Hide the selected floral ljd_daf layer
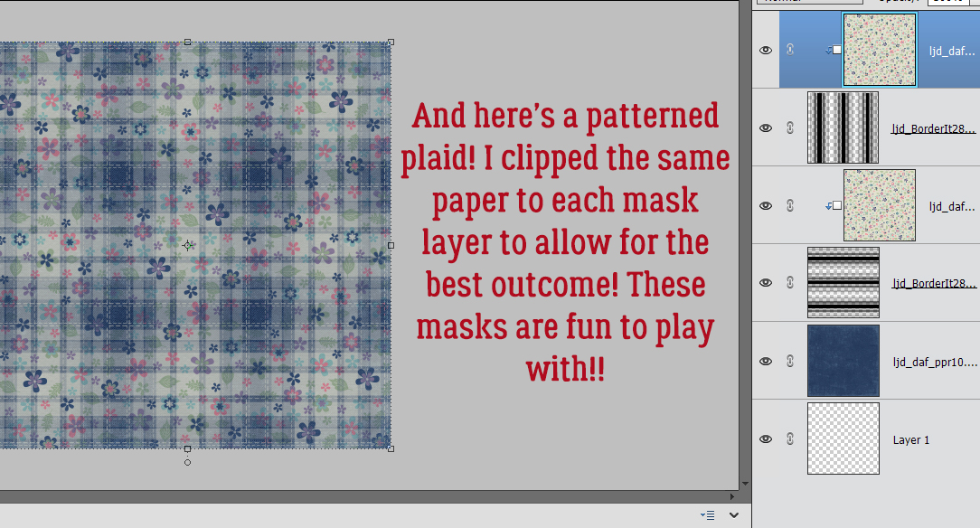This screenshot has height=528, width=980. pyautogui.click(x=766, y=50)
